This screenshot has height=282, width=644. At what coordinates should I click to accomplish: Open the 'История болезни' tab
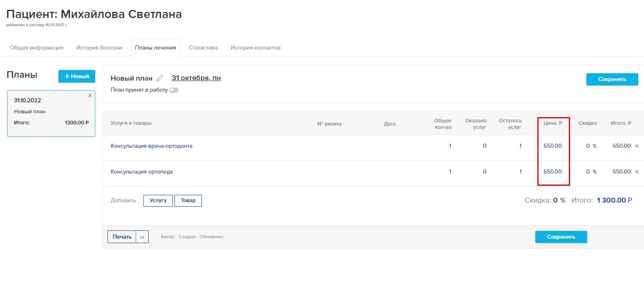(x=99, y=48)
